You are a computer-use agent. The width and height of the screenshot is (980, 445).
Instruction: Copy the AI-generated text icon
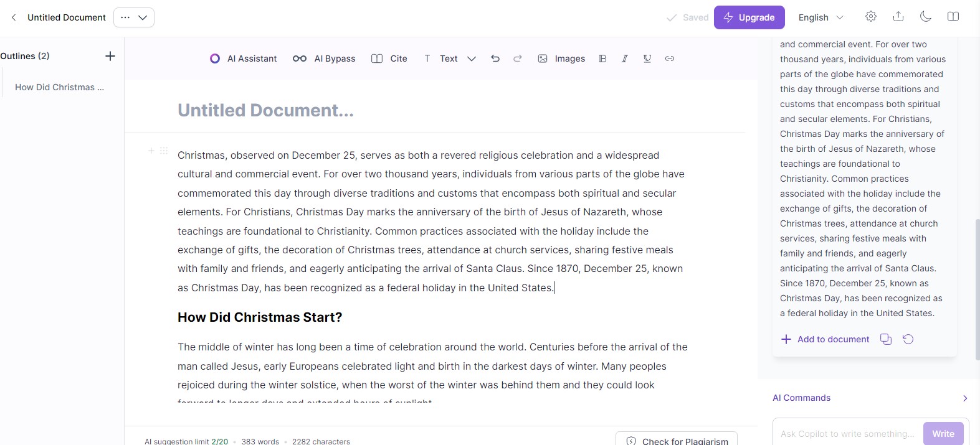(886, 339)
